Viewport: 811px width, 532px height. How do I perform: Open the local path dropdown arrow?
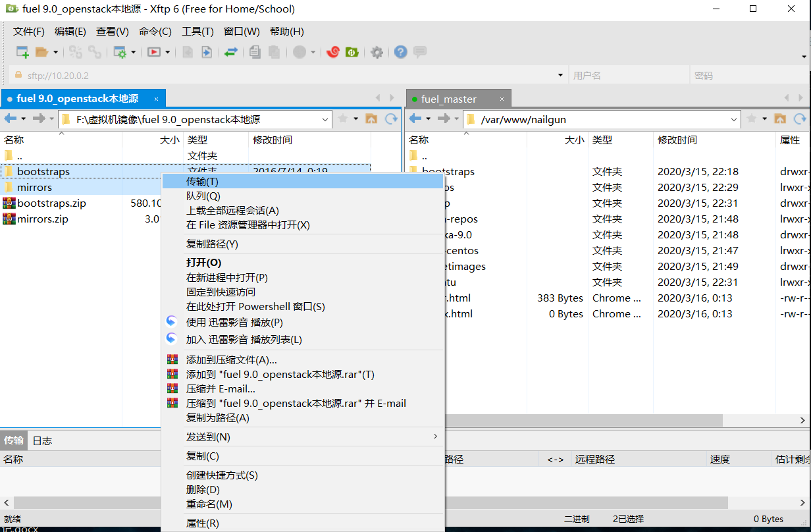tap(324, 119)
